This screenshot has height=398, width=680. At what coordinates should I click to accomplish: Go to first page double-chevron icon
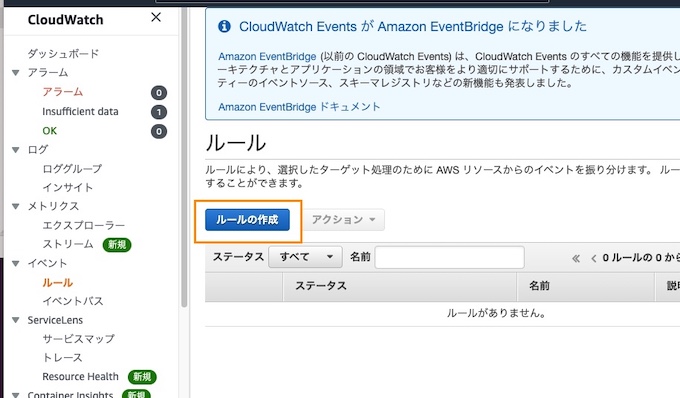(576, 258)
